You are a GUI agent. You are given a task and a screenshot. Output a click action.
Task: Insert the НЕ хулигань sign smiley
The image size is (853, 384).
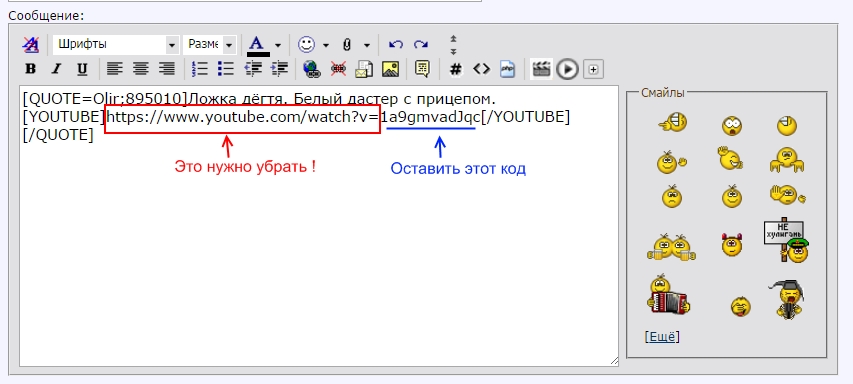click(x=787, y=240)
